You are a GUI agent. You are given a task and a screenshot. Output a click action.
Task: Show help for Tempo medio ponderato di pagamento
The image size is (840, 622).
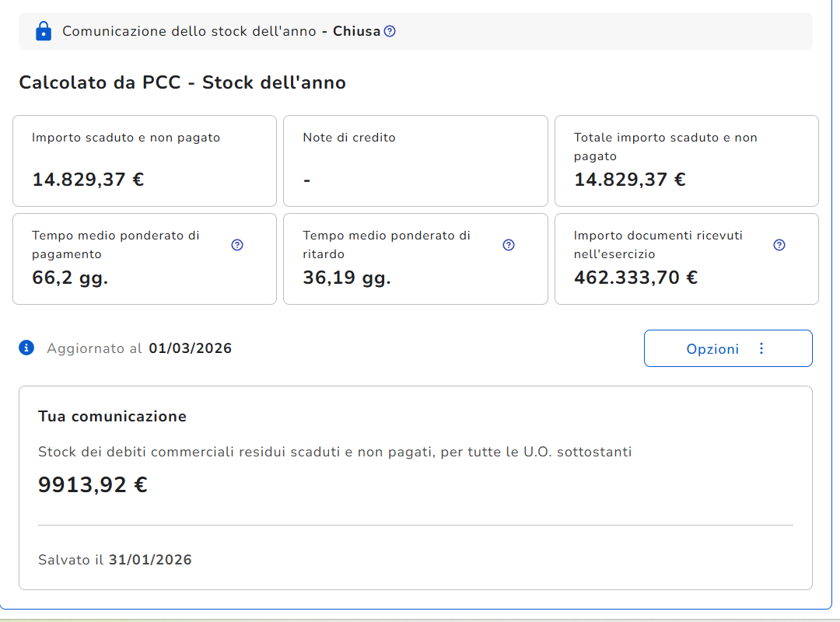(237, 245)
